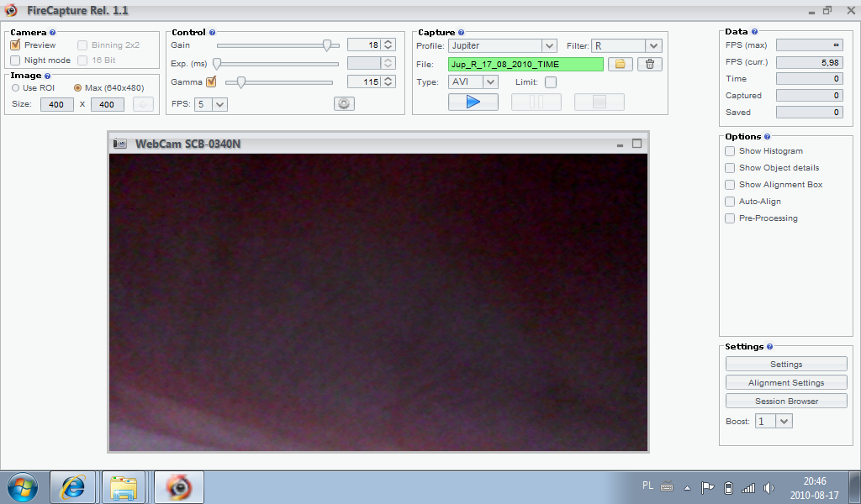Viewport: 861px width, 504px height.
Task: Enable the capture Limit checkbox
Action: 551,82
